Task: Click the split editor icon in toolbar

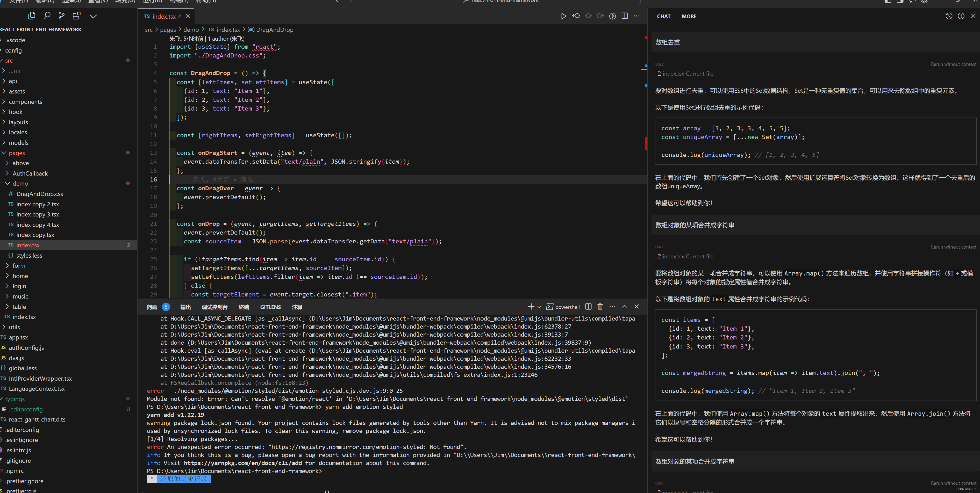Action: pos(625,16)
